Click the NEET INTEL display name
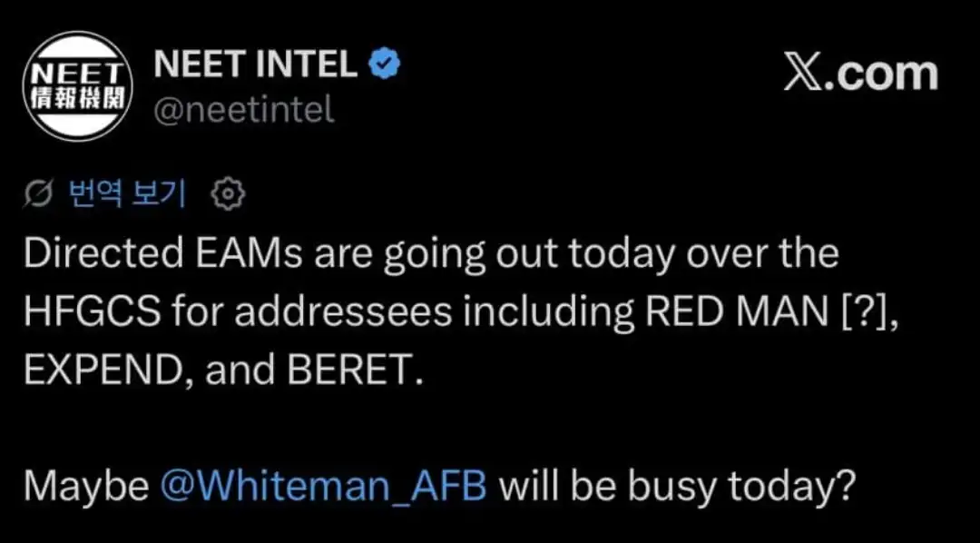The width and height of the screenshot is (980, 543). [x=257, y=64]
